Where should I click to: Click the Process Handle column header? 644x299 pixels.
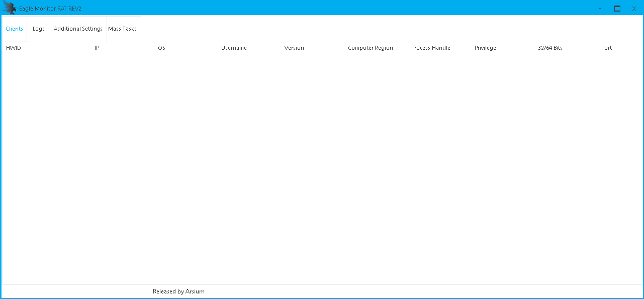(x=431, y=48)
